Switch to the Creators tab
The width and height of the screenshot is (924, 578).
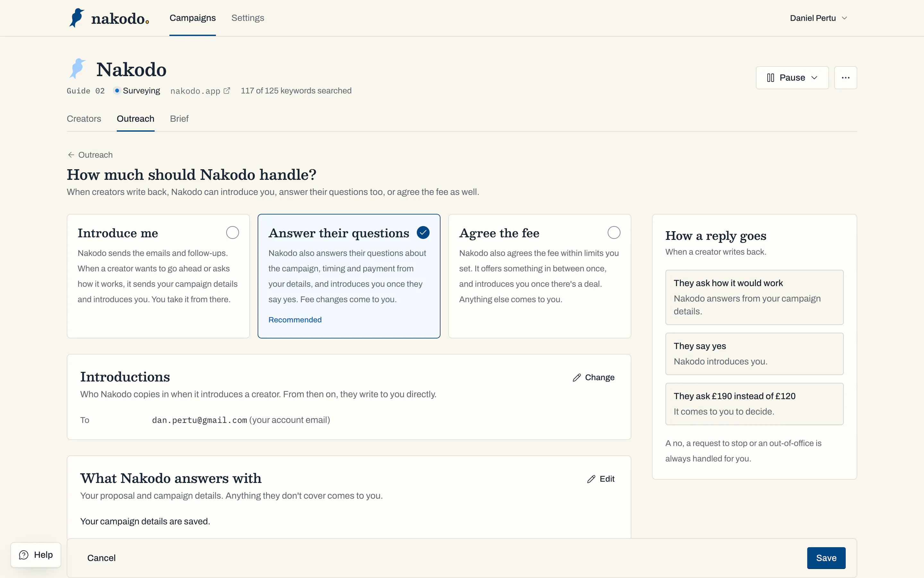84,118
